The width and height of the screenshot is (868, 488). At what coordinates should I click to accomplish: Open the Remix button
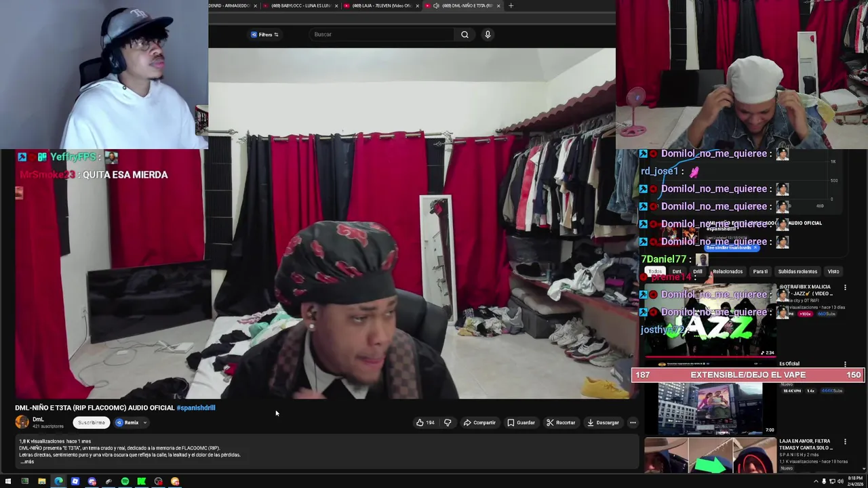127,423
